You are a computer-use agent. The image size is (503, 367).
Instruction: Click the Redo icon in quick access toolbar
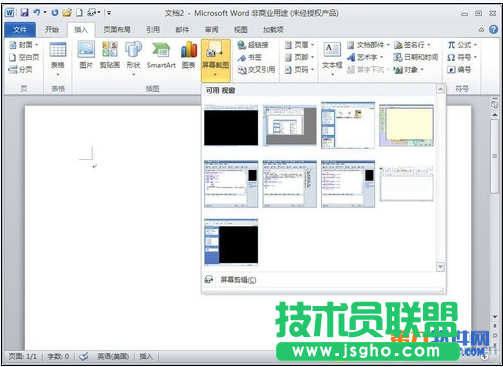point(55,13)
